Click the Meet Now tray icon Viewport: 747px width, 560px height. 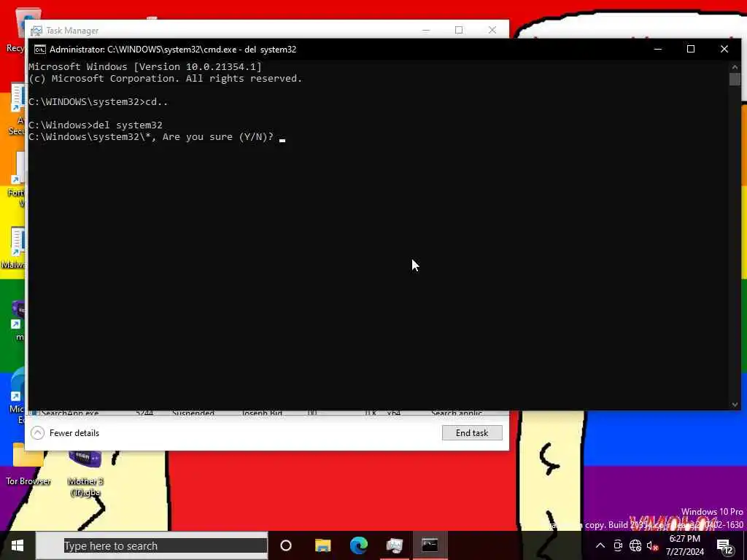pyautogui.click(x=618, y=545)
